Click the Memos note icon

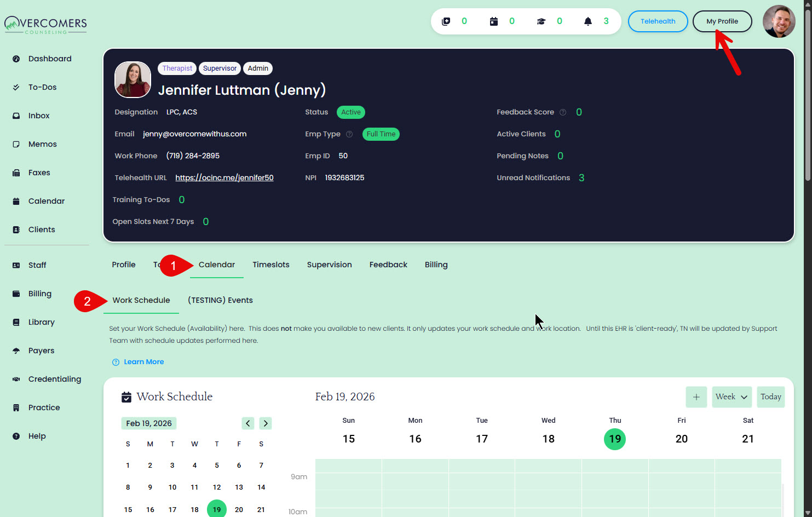point(16,144)
